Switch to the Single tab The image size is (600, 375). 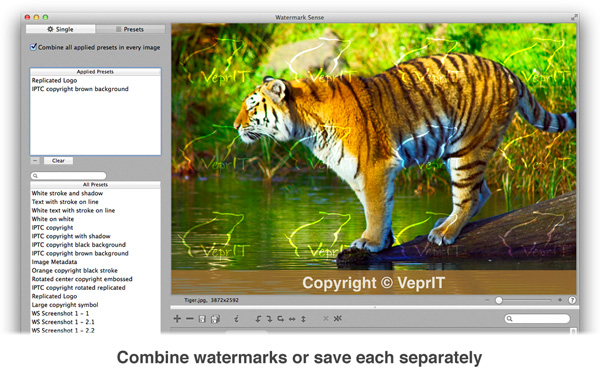coord(60,29)
